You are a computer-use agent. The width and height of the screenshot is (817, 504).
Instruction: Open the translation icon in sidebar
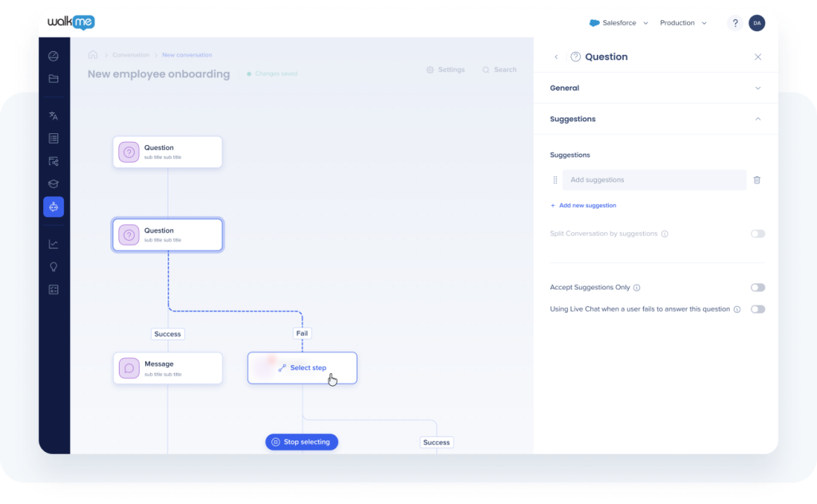point(53,116)
